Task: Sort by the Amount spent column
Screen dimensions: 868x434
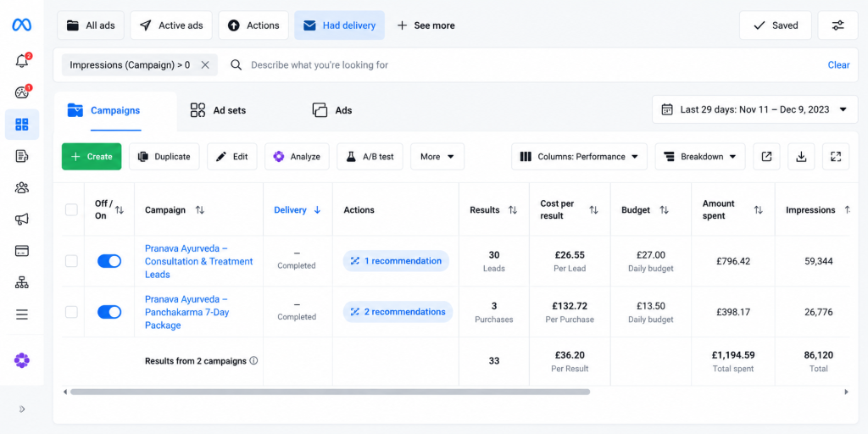Action: coord(759,210)
